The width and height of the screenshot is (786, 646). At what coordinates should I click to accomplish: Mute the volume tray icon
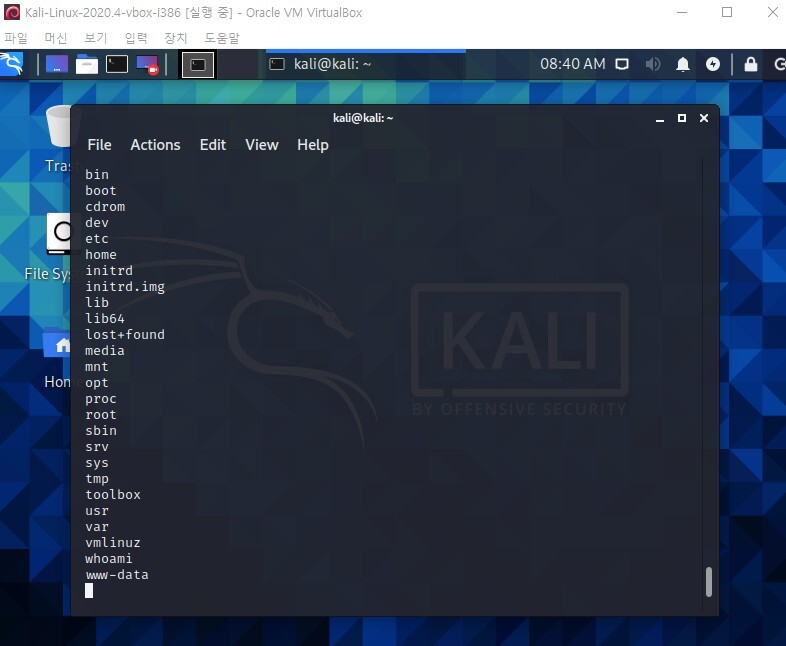(x=652, y=64)
